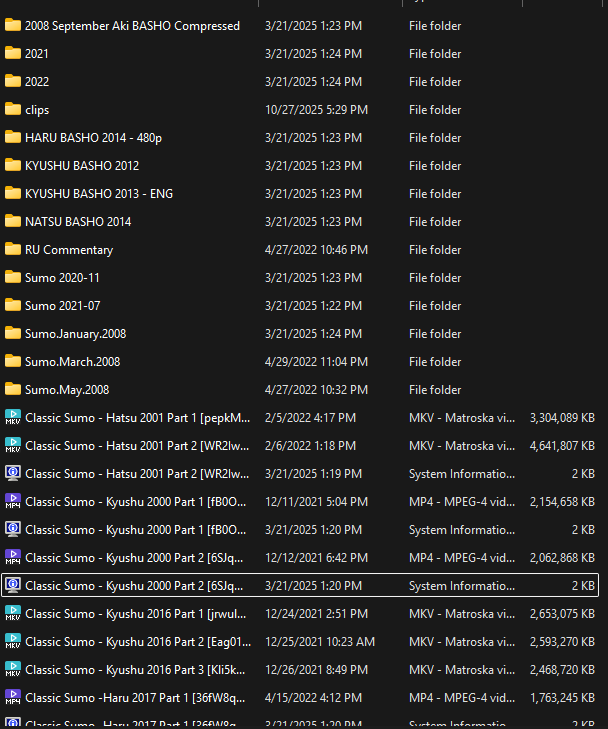Select MP4 icon of Kyushu 2000 Part 2 video

point(13,557)
